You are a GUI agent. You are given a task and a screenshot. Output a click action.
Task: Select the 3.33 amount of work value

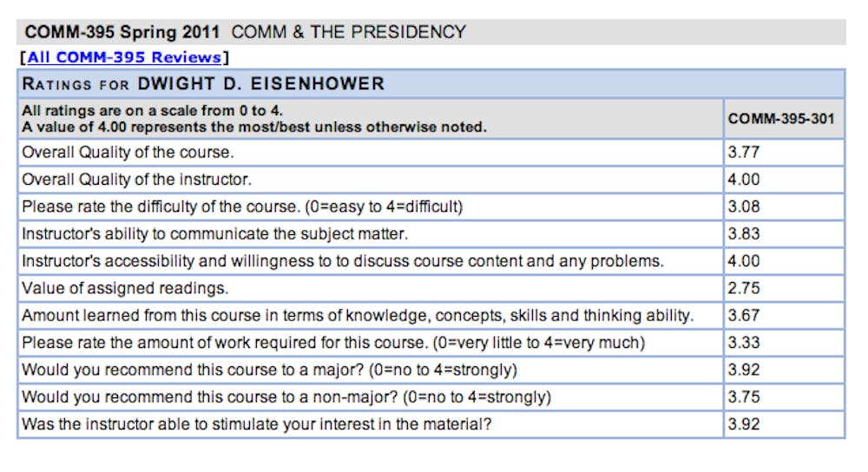[743, 343]
